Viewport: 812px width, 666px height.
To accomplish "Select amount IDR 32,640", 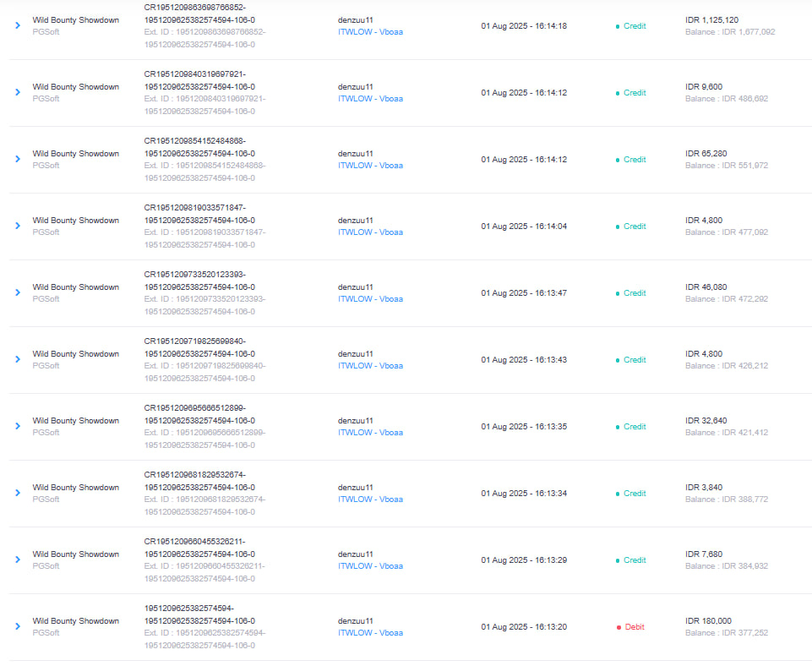I will [x=706, y=421].
